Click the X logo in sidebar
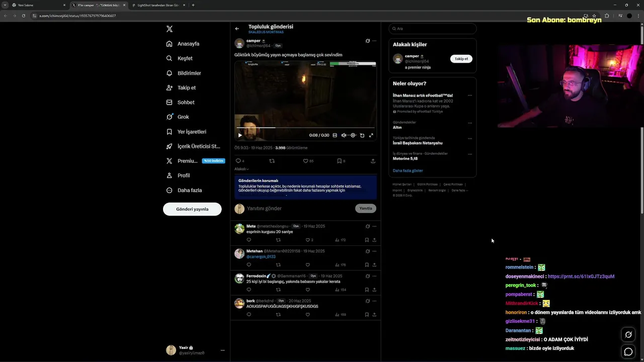This screenshot has height=362, width=644. tap(170, 29)
